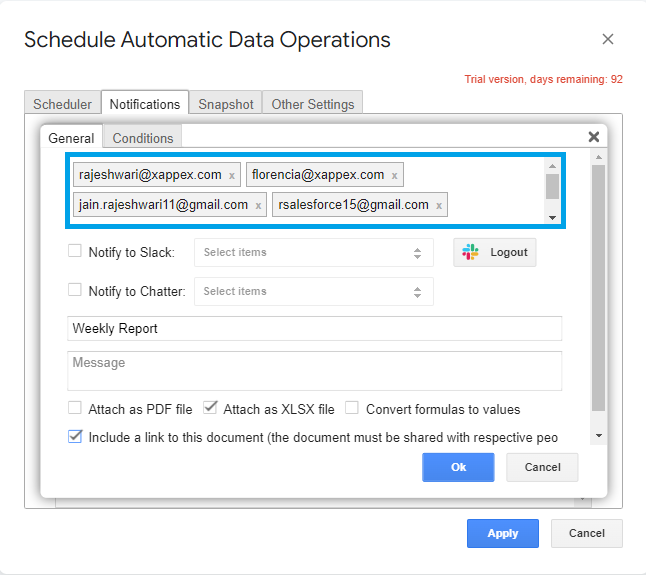Close the inner notifications popup
The width and height of the screenshot is (646, 575).
593,137
